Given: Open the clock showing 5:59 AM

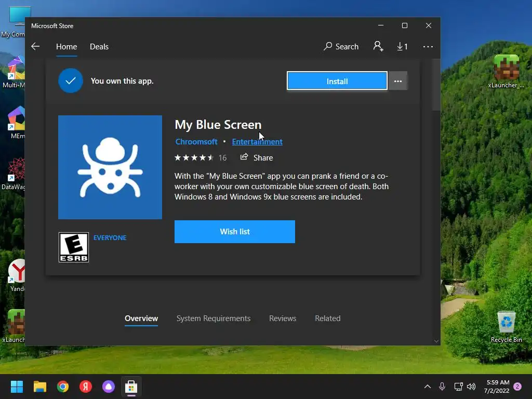Looking at the screenshot, I should click(x=497, y=387).
